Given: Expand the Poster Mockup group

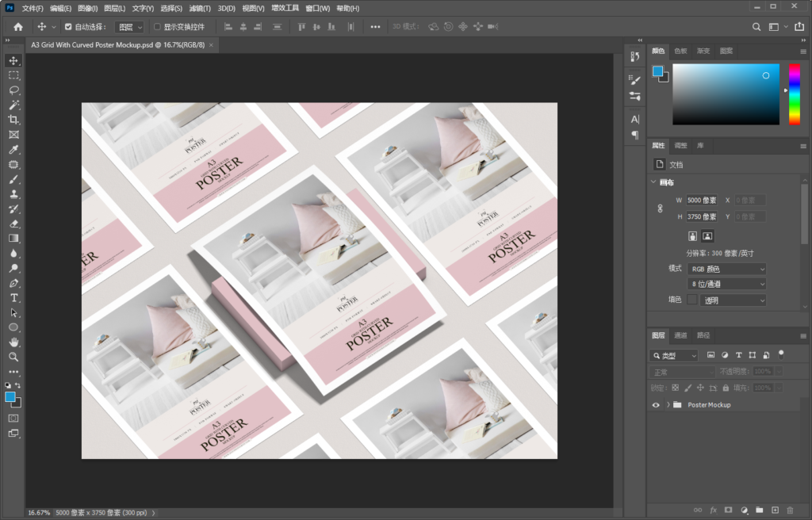Looking at the screenshot, I should pos(668,405).
